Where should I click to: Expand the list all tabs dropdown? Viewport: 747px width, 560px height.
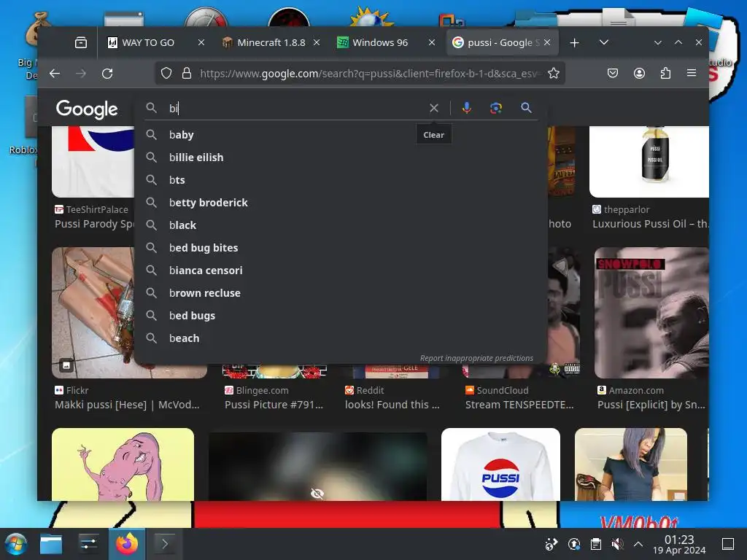(x=603, y=43)
